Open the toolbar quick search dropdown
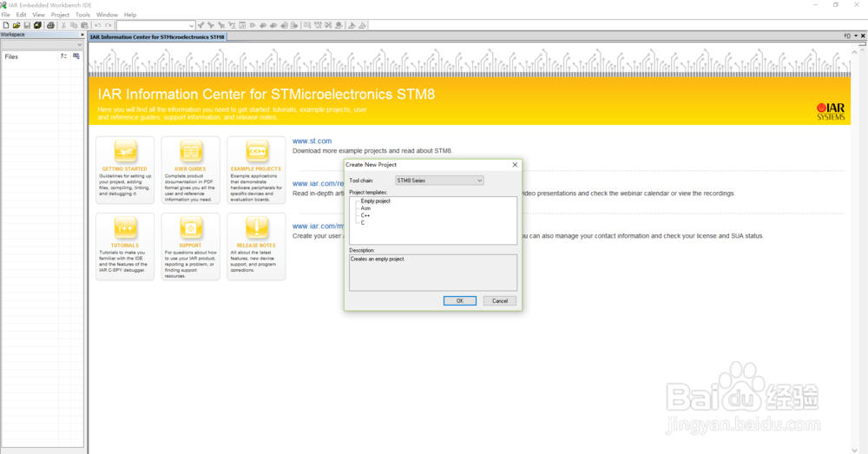868x454 pixels. pos(192,25)
